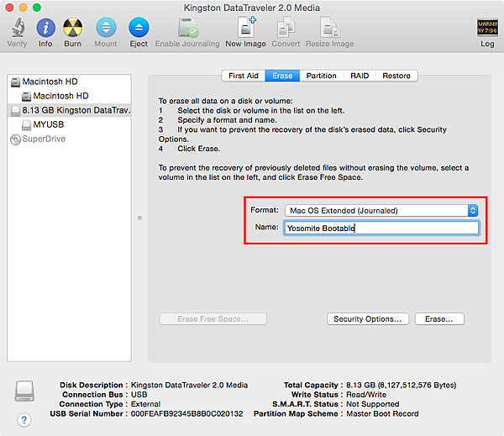
Task: Eject the selected disk
Action: [139, 28]
